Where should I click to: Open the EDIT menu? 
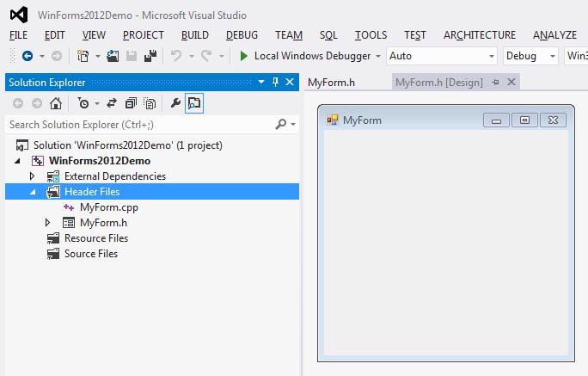point(55,35)
